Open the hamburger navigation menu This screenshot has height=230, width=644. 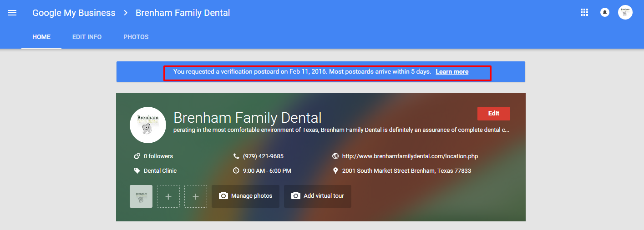click(x=12, y=13)
